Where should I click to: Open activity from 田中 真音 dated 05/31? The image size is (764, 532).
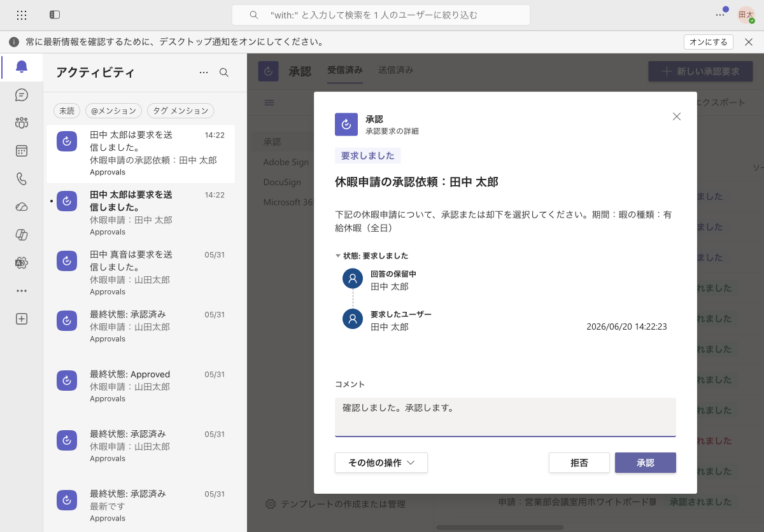click(141, 273)
